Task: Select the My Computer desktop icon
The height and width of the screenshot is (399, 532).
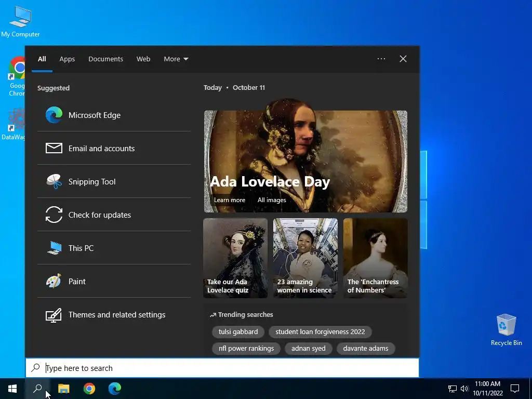Action: [x=20, y=21]
